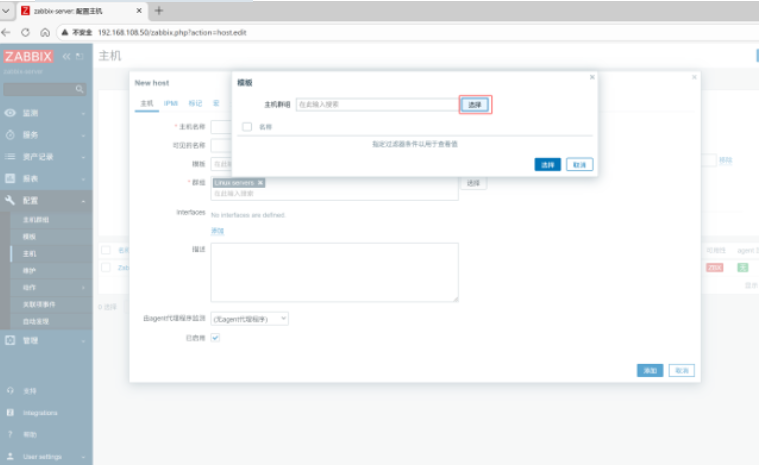The image size is (759, 465).
Task: Reload the page with the browser refresh icon
Action: pyautogui.click(x=25, y=32)
